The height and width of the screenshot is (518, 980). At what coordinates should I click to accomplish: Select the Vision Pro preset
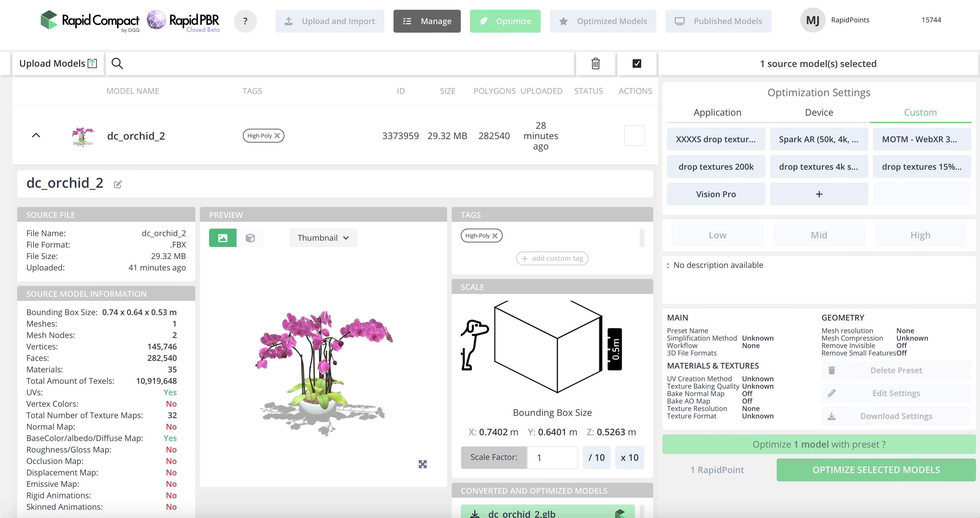click(716, 194)
